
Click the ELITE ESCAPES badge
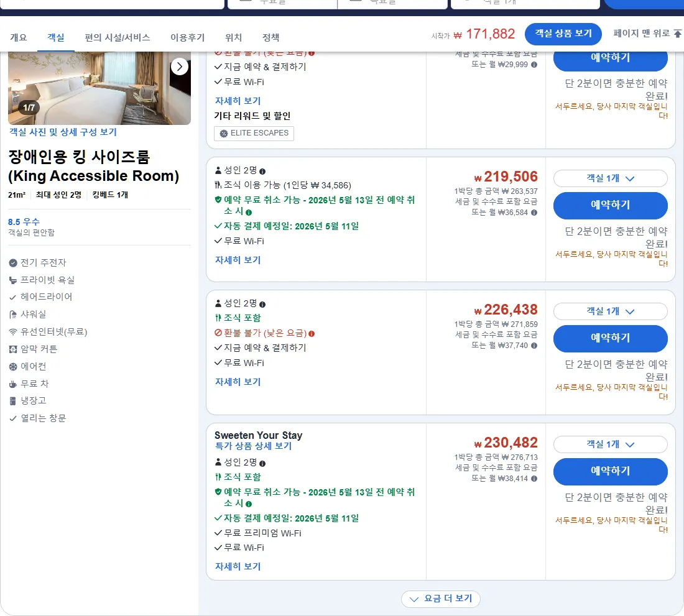pos(254,134)
